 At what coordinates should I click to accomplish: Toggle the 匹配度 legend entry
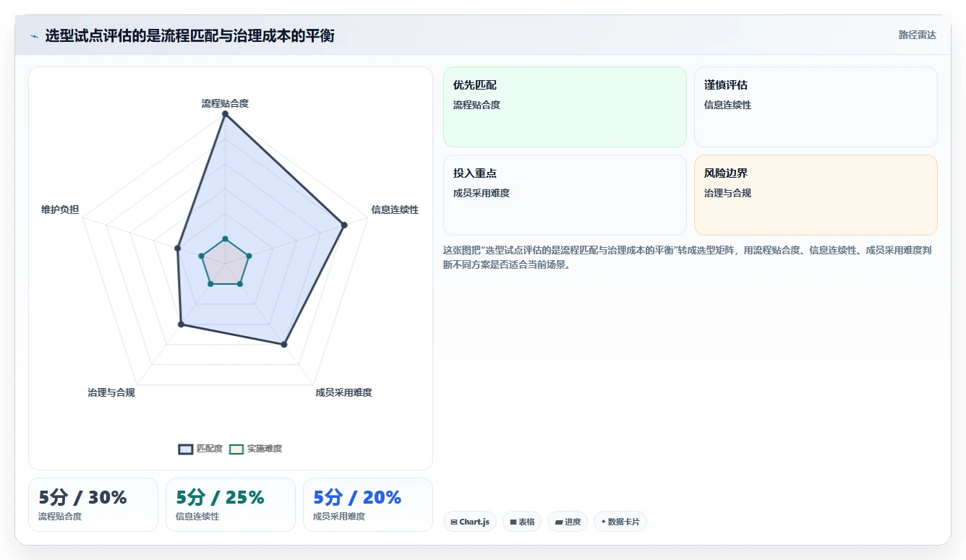[201, 449]
